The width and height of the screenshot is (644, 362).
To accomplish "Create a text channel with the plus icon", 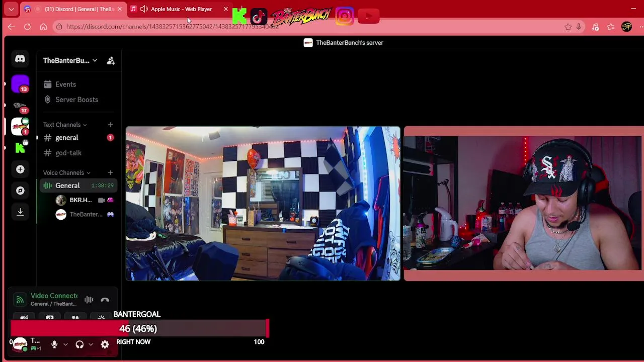I will point(110,125).
